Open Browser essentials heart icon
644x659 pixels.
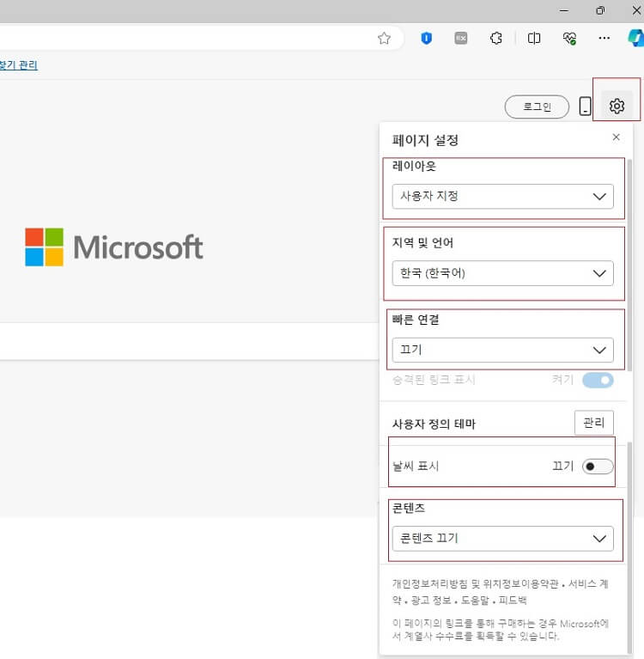pyautogui.click(x=569, y=39)
